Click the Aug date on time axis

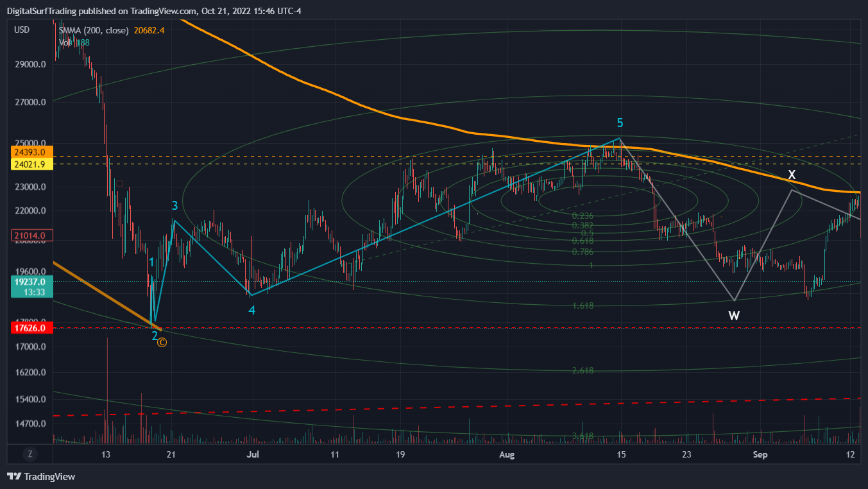click(507, 454)
